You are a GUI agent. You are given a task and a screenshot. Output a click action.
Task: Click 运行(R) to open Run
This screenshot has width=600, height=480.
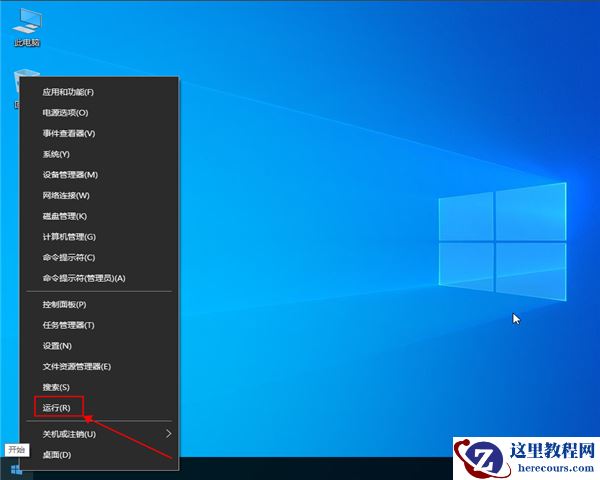click(x=99, y=408)
